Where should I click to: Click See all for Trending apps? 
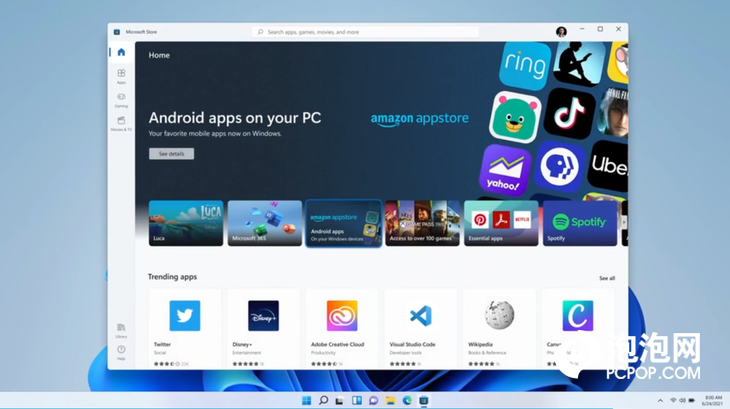(x=607, y=278)
